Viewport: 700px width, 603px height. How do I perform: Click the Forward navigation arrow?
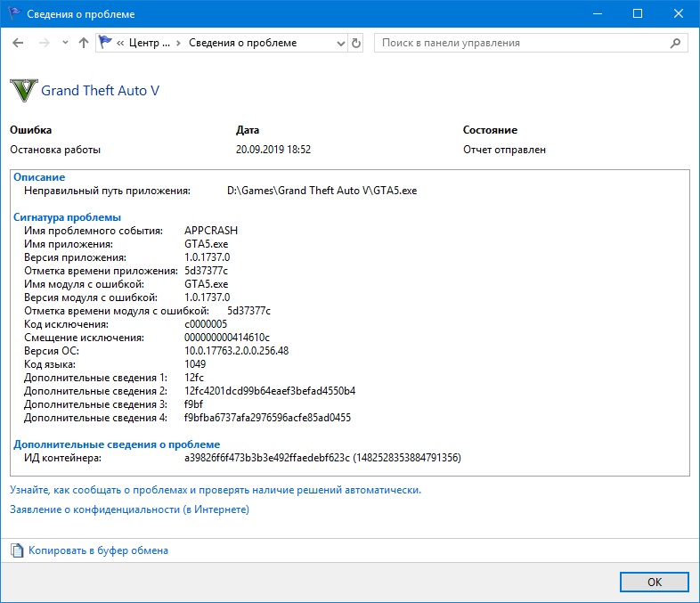(x=43, y=43)
